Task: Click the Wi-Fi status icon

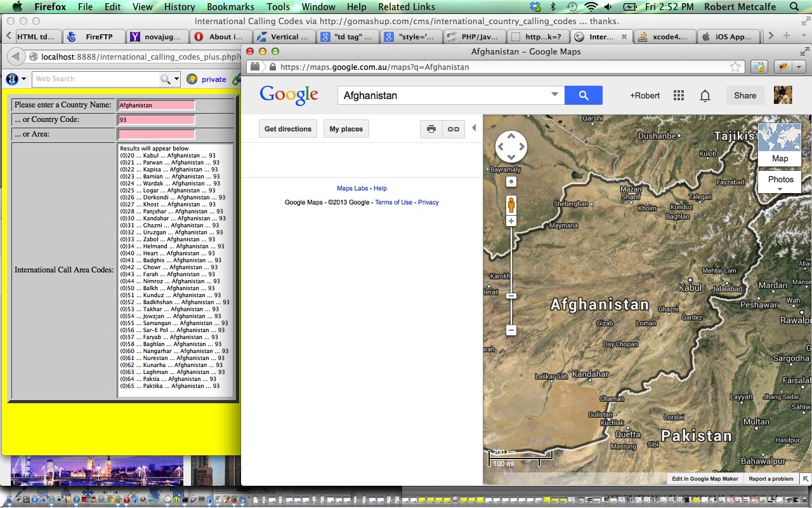Action: (591, 7)
